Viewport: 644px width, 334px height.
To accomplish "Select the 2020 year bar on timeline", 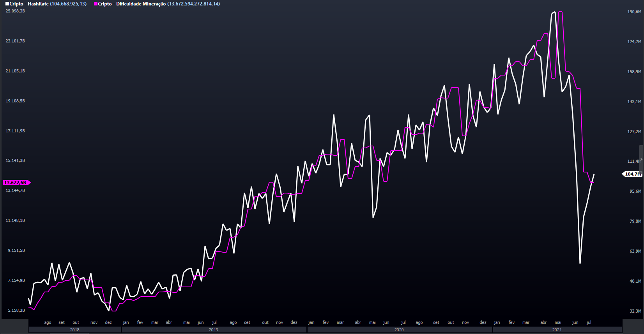I will (x=399, y=330).
